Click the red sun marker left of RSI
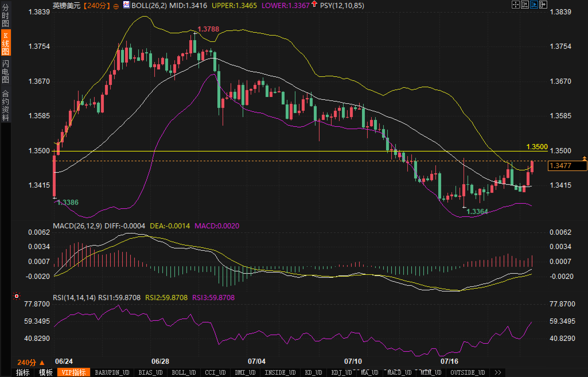 (17, 296)
